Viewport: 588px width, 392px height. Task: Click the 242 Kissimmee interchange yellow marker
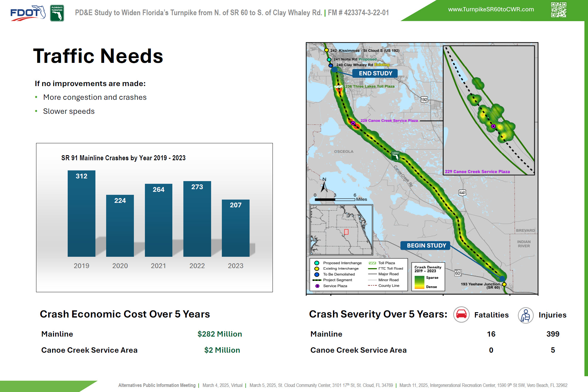(327, 50)
